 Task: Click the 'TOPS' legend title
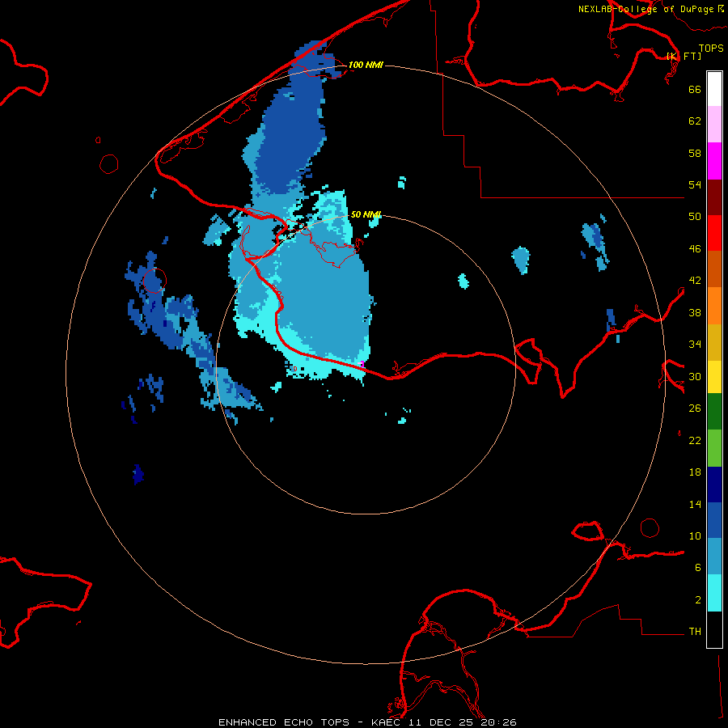point(711,48)
